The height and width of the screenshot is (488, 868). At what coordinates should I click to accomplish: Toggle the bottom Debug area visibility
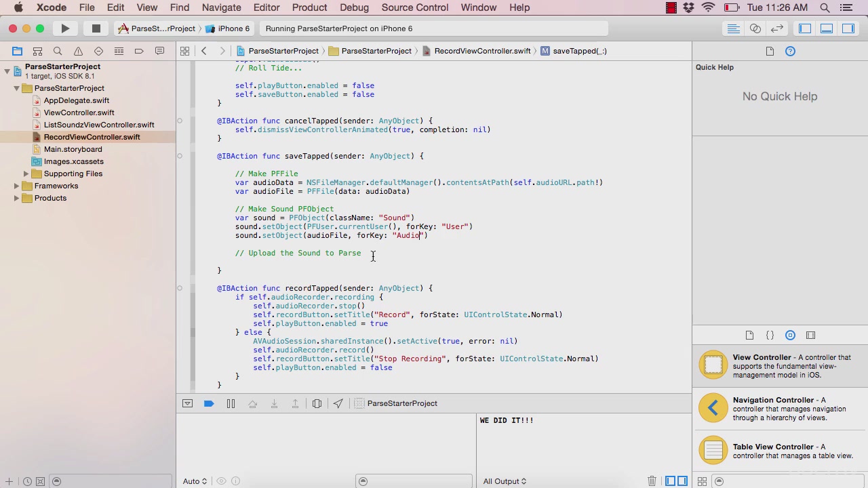click(x=827, y=28)
